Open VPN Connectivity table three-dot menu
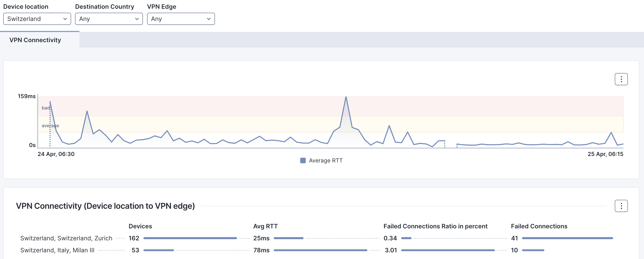Screen dimensions: 644x259 621,206
